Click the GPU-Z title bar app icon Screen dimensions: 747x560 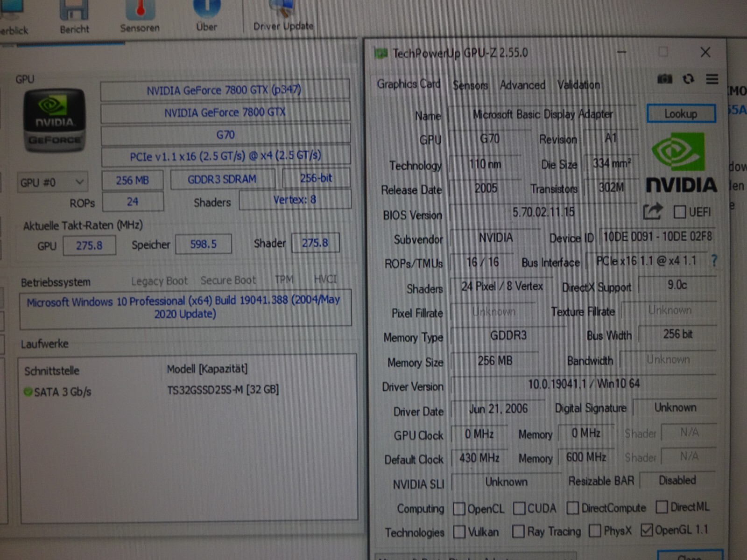pos(381,54)
